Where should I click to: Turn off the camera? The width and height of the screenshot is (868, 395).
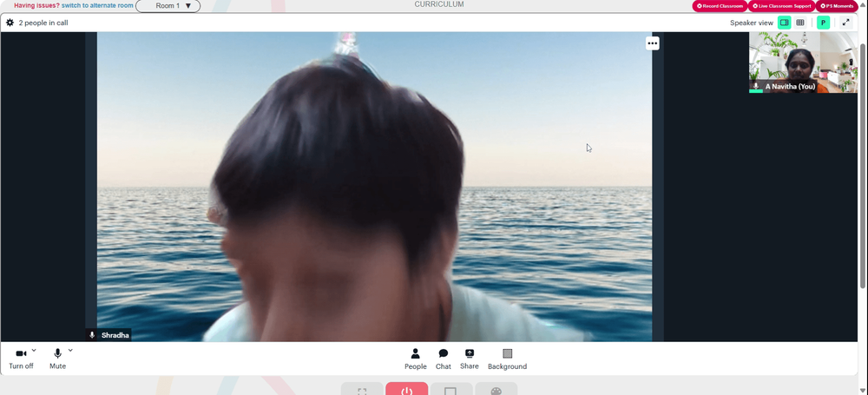click(x=21, y=359)
